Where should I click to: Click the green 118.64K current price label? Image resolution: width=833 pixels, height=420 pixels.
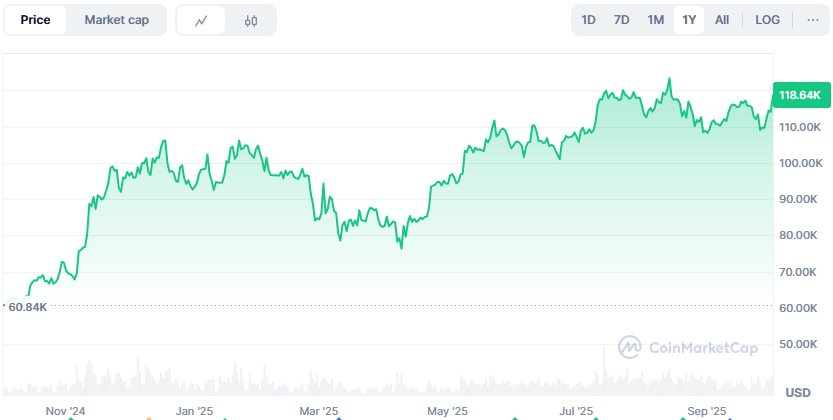pos(800,94)
